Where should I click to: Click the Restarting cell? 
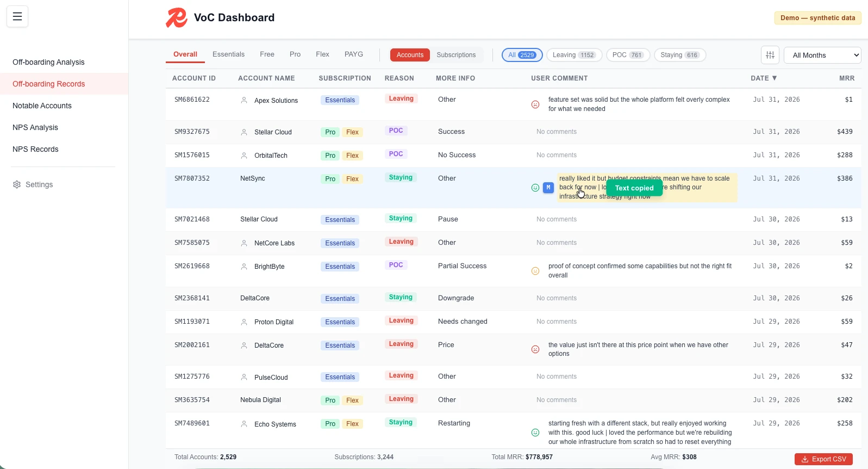(454, 423)
